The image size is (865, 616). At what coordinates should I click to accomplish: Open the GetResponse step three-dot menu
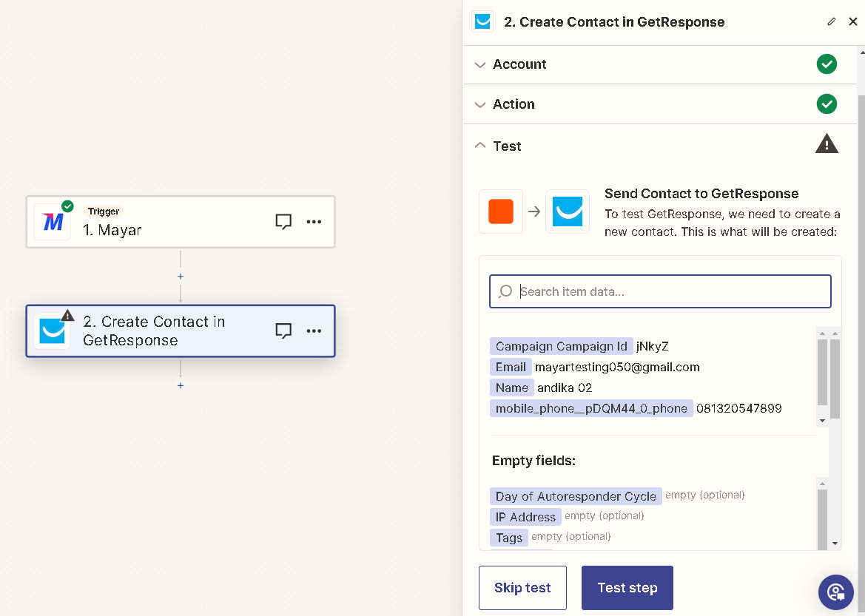(x=314, y=331)
